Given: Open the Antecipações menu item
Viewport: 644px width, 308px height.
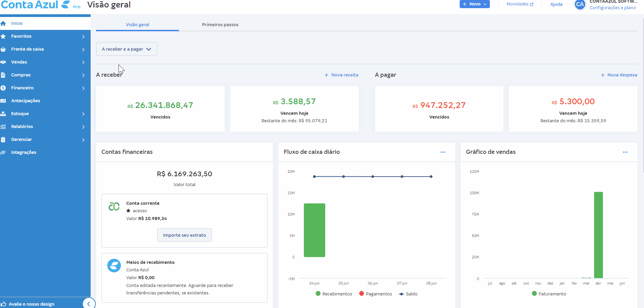Looking at the screenshot, I should tap(45, 101).
